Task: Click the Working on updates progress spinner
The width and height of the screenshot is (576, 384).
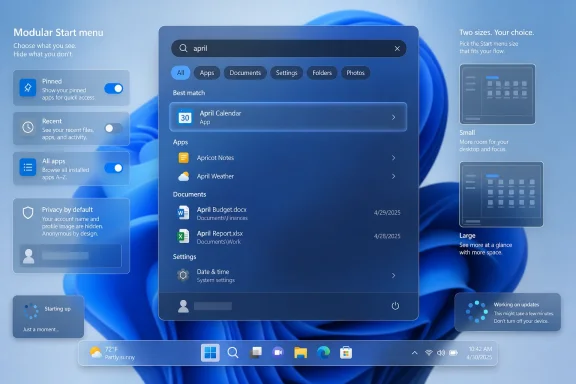Action: (476, 312)
